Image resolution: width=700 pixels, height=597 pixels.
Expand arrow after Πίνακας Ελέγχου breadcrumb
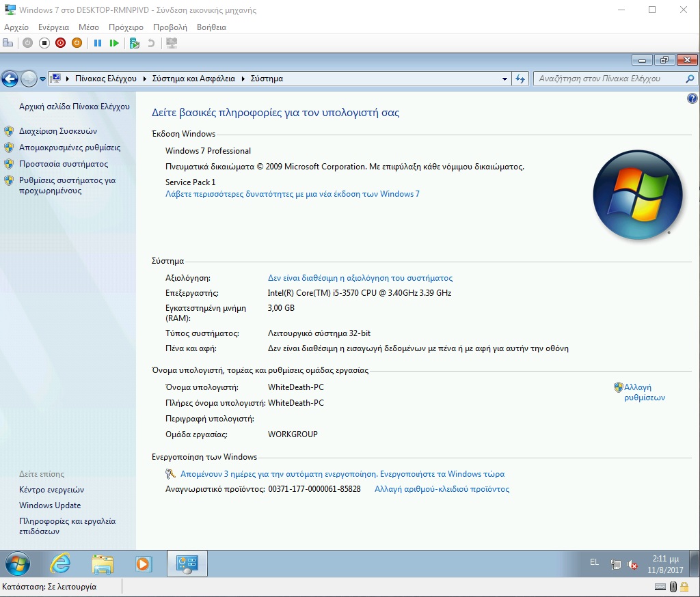145,79
